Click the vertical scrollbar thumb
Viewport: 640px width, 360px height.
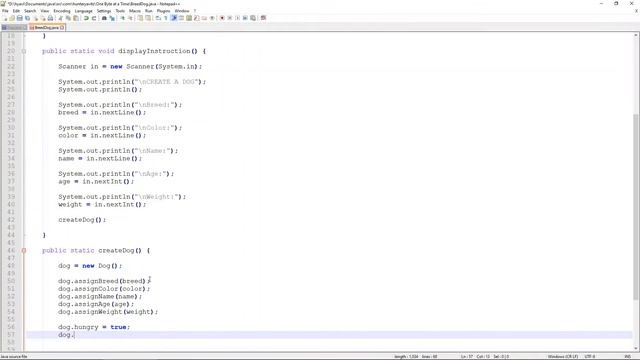point(636,206)
